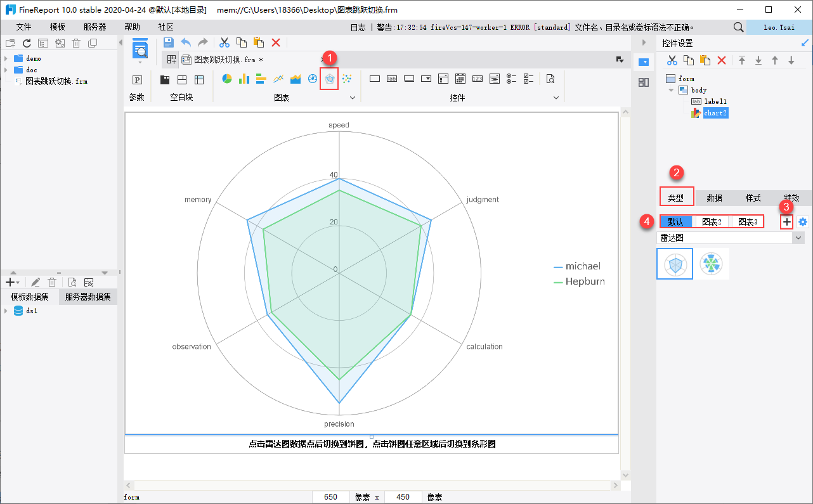Click the red delete X in widget panel

coord(721,60)
